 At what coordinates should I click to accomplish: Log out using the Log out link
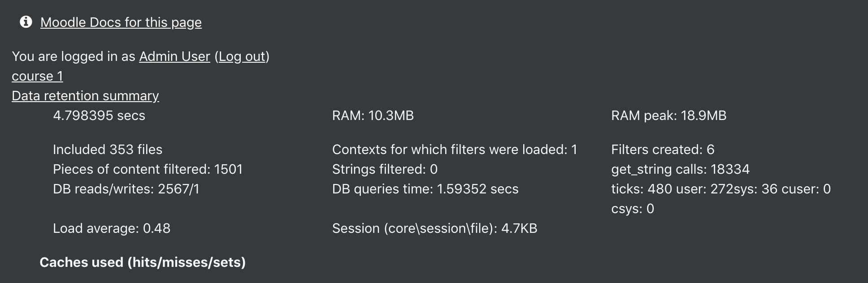click(242, 56)
